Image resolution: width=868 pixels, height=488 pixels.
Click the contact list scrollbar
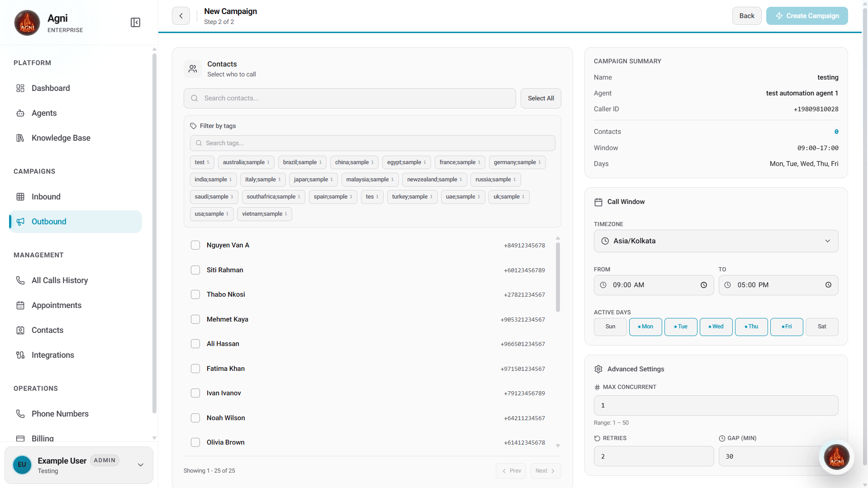coord(558,277)
